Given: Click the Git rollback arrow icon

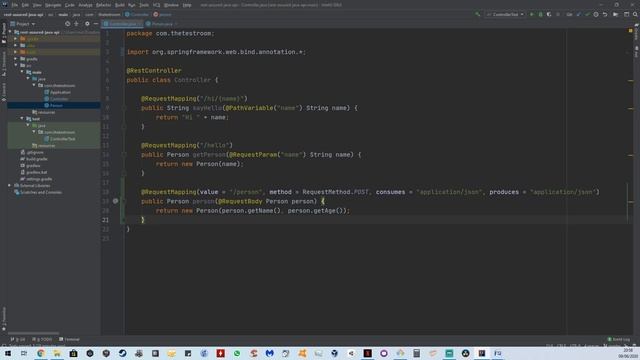Looking at the screenshot, I should click(605, 14).
